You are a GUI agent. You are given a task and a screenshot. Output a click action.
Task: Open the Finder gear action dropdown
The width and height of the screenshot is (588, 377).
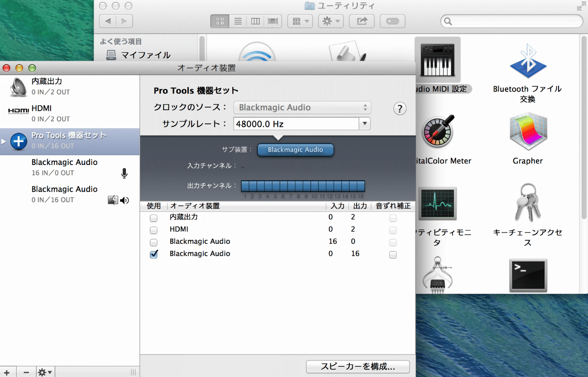pyautogui.click(x=331, y=21)
